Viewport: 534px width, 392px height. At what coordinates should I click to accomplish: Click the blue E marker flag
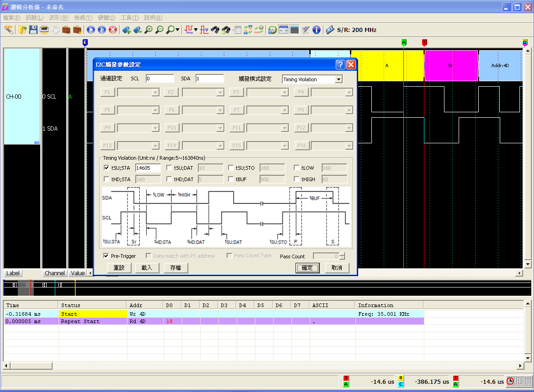(85, 42)
